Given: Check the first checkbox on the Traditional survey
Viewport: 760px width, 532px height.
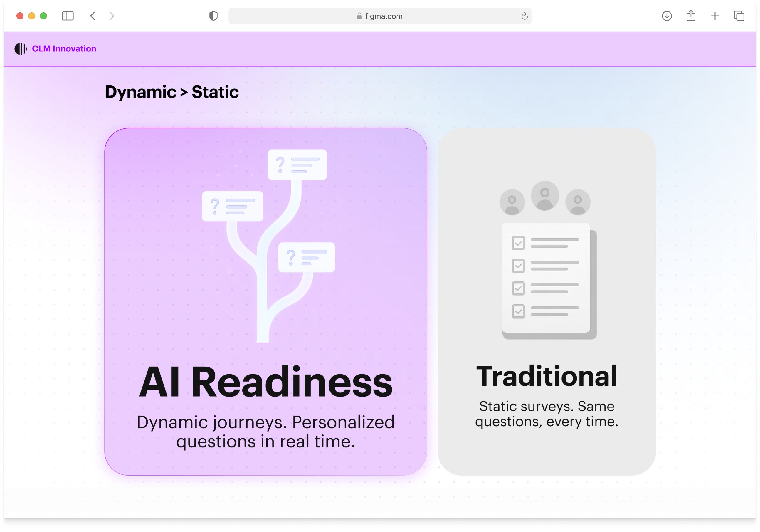Looking at the screenshot, I should (x=518, y=243).
